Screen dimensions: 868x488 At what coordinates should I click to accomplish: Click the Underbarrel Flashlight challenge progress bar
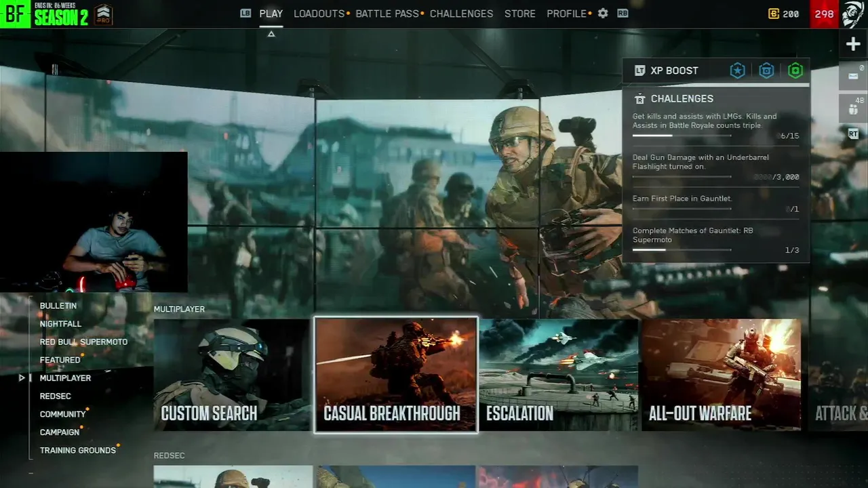[682, 177]
